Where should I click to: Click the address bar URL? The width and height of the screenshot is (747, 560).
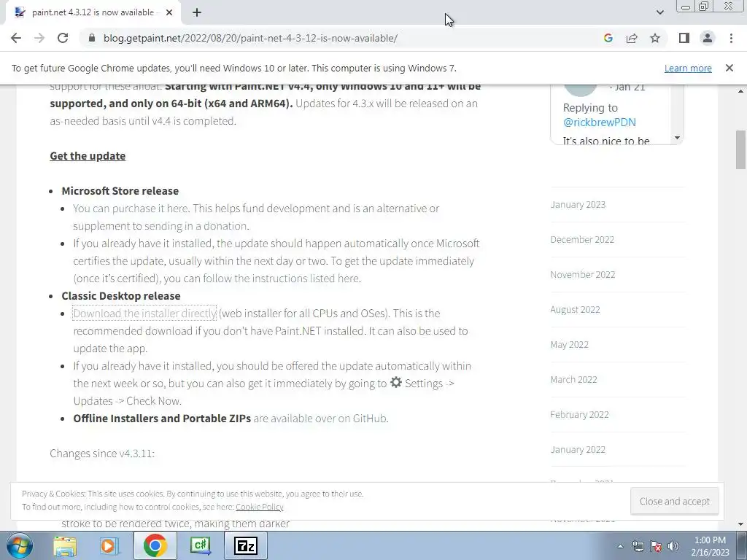pos(251,38)
